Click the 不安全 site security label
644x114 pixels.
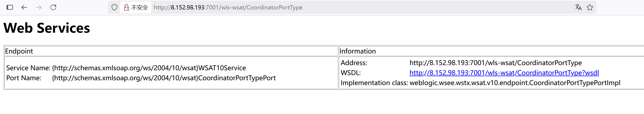(139, 7)
